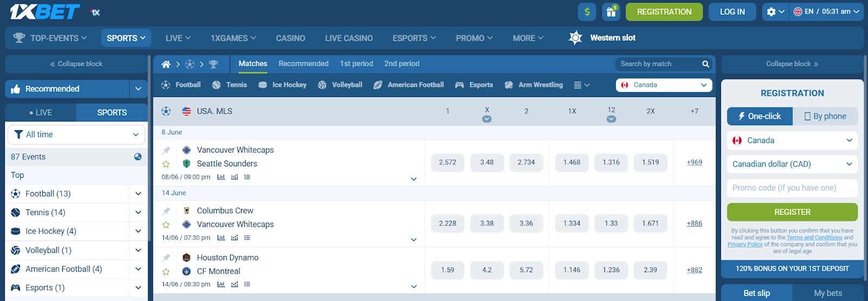
Task: Open the more sports list menu
Action: click(x=582, y=85)
